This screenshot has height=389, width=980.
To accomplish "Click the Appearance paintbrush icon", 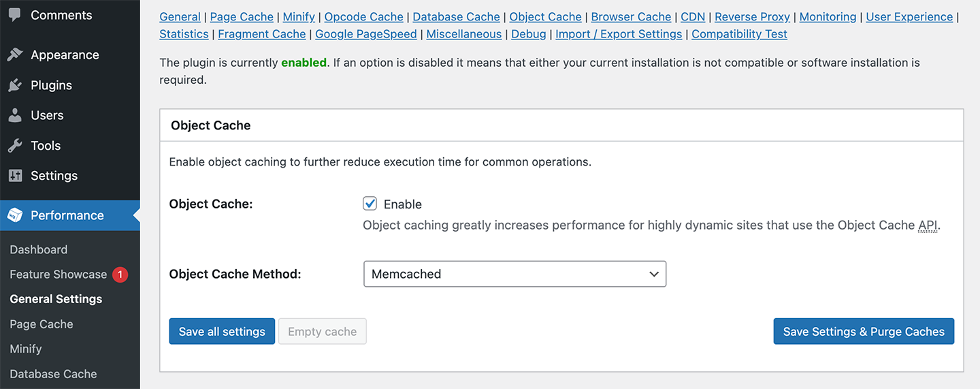I will [x=15, y=55].
